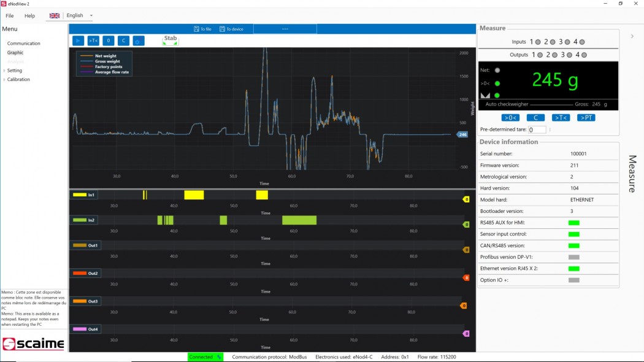Toggle Output 2 indicator in Measure panel

[x=554, y=55]
